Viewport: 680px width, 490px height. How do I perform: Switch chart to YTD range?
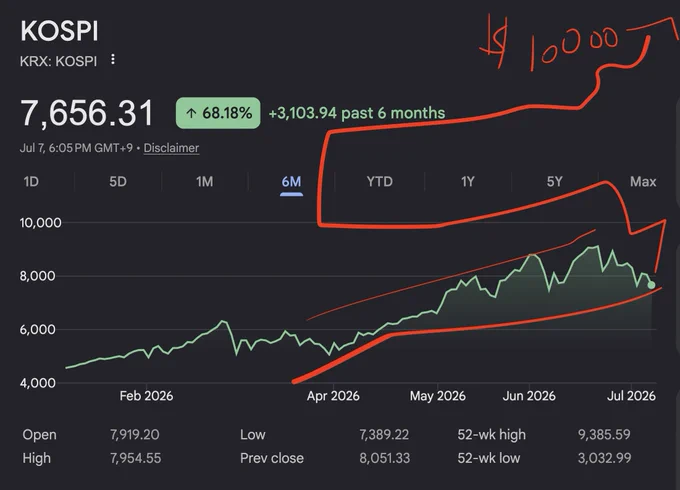point(379,181)
